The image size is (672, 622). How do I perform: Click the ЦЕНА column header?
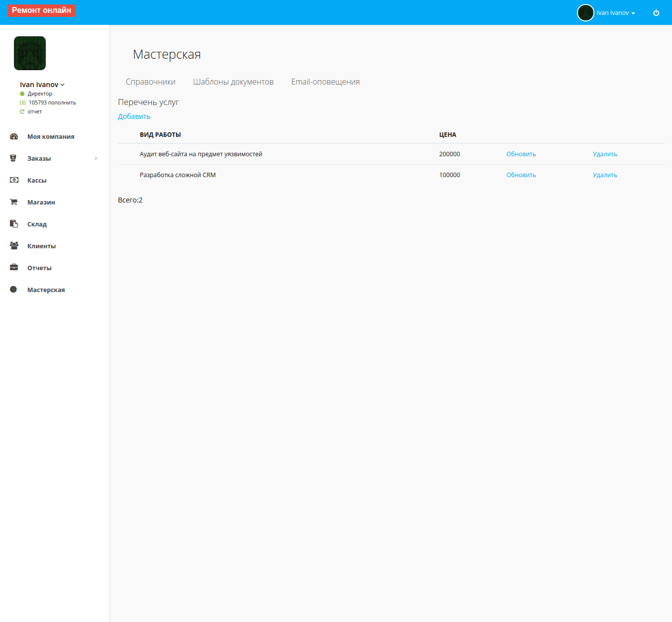click(x=448, y=135)
